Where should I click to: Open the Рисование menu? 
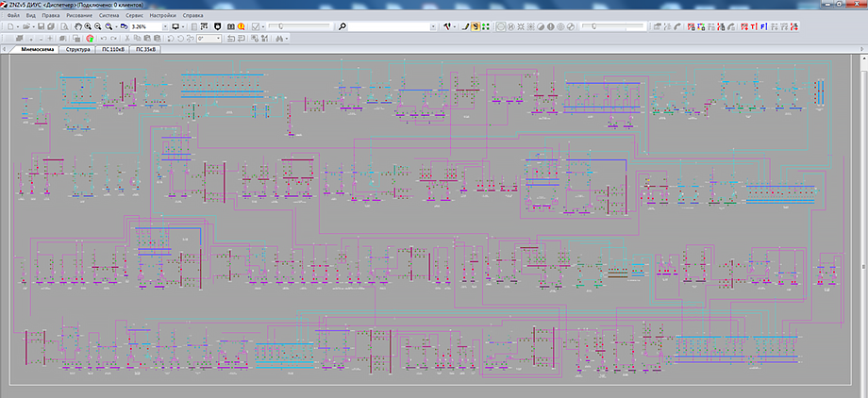pos(79,15)
